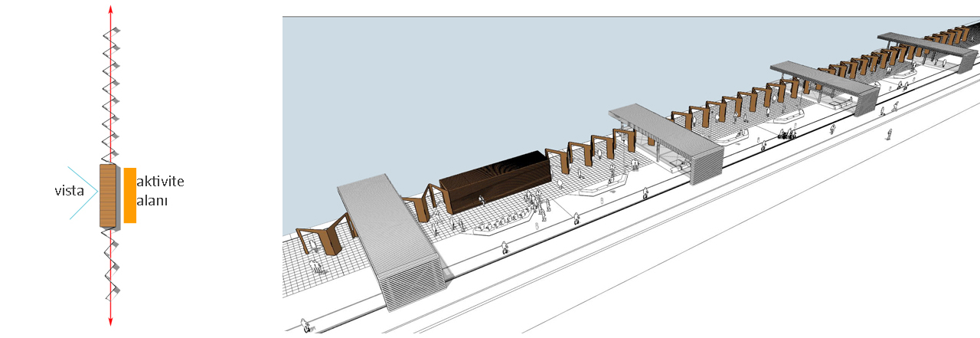This screenshot has width=980, height=338.
Task: Select the light blue vista angle lines
Action: (x=83, y=192)
